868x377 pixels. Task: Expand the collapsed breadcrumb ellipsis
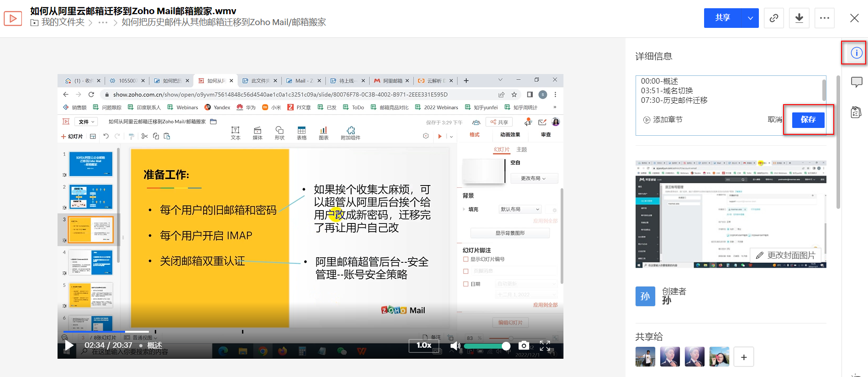coord(103,22)
